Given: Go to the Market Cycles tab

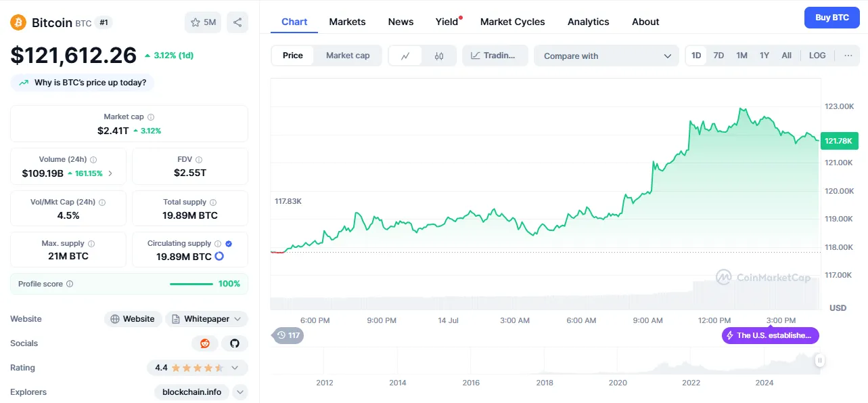Looking at the screenshot, I should (512, 22).
